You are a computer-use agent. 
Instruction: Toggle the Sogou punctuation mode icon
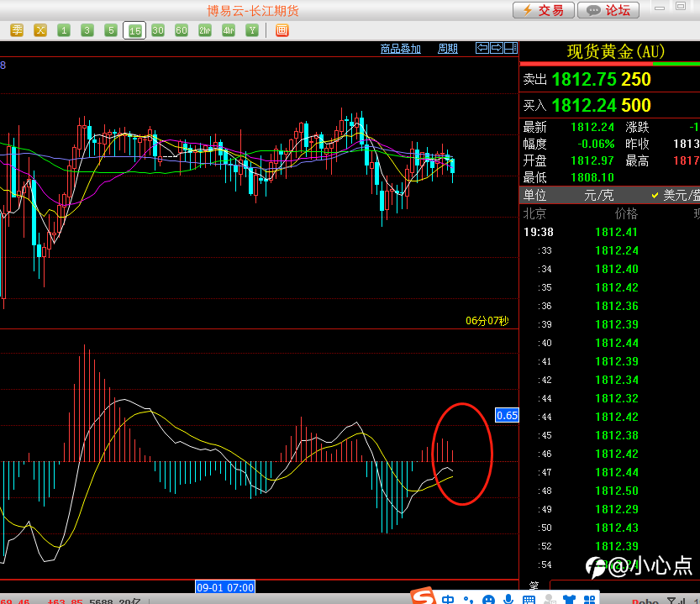468,600
